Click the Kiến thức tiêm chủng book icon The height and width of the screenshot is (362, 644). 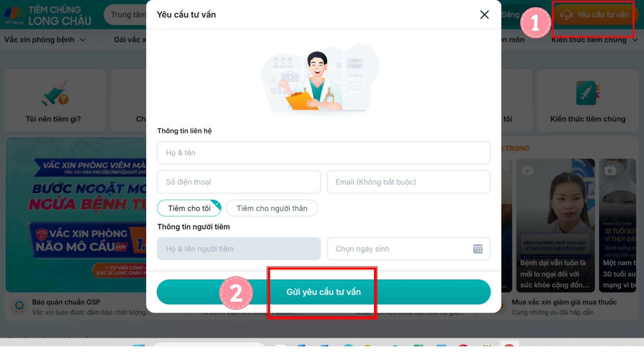tap(588, 93)
